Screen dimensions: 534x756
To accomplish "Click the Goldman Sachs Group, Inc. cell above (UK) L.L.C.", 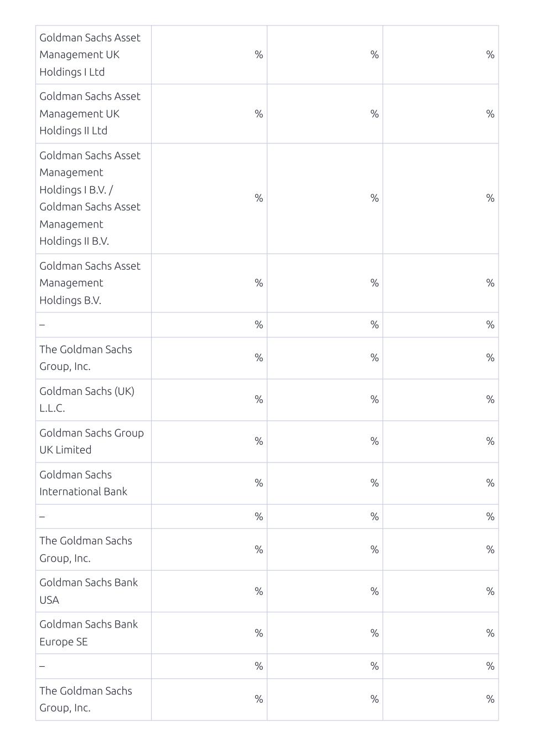I will pyautogui.click(x=93, y=358).
